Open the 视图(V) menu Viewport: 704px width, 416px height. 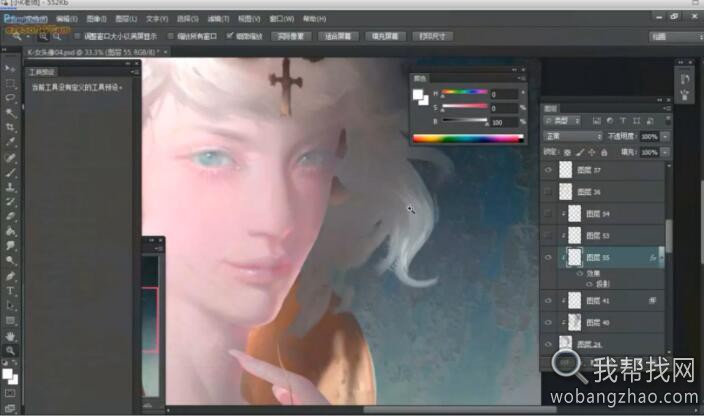click(249, 19)
